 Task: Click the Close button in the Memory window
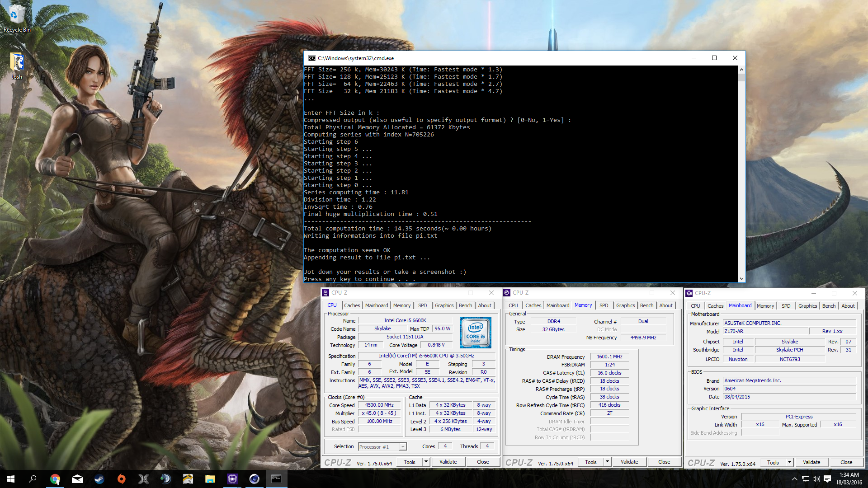pyautogui.click(x=664, y=462)
